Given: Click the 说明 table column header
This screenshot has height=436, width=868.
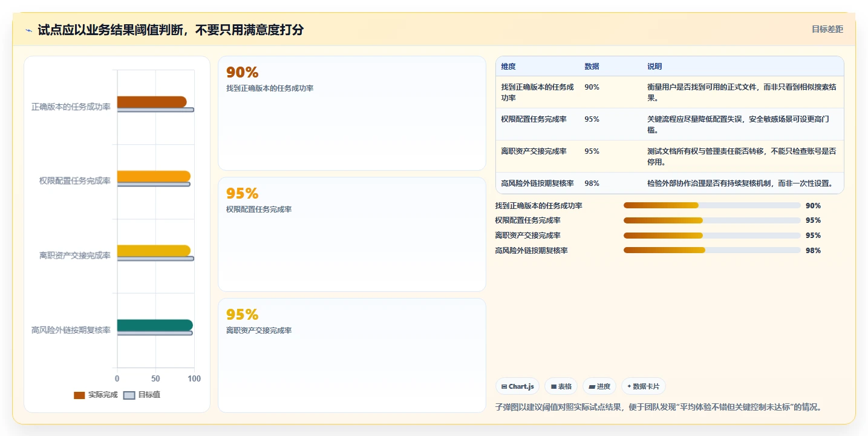Looking at the screenshot, I should [654, 67].
